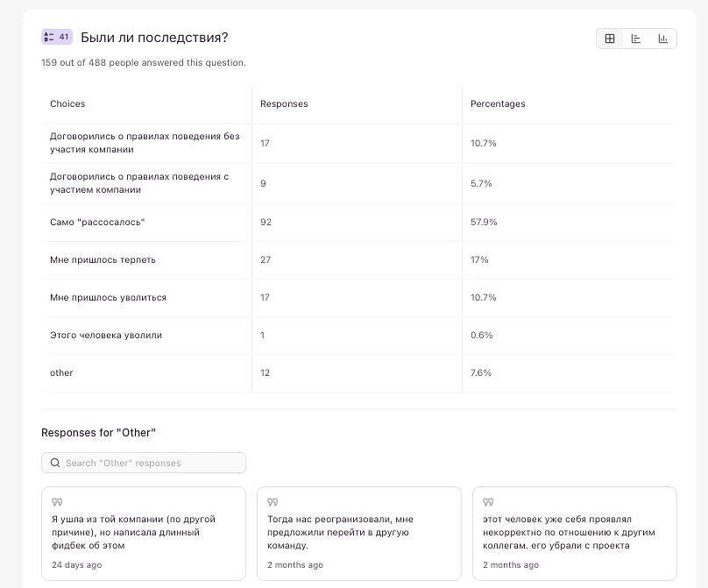Switch to horizontal bar chart view
The height and width of the screenshot is (588, 708).
636,39
